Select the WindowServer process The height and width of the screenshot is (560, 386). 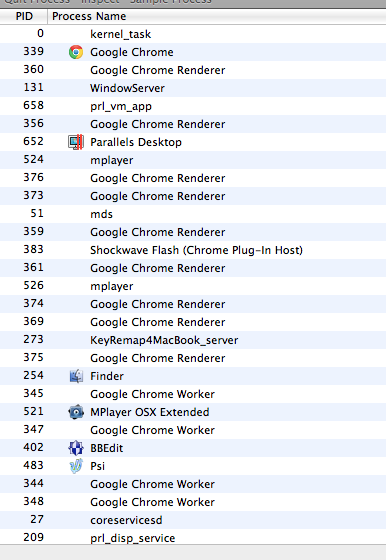pos(193,88)
